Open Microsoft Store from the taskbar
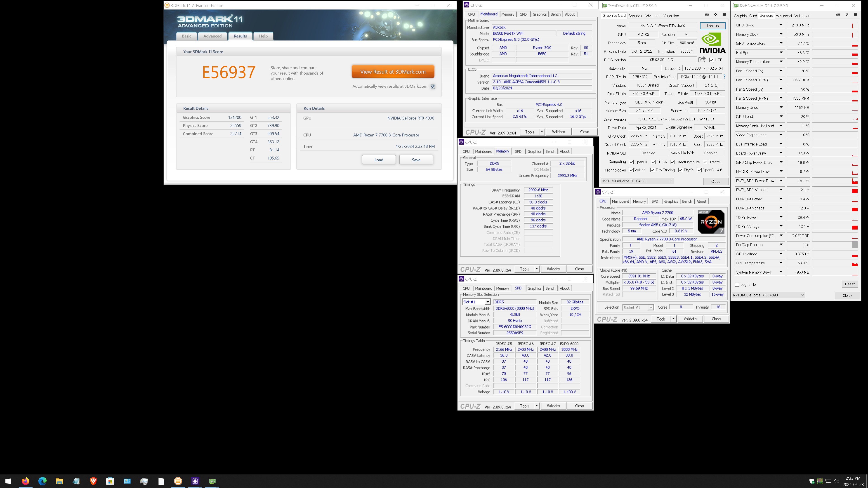 [110, 481]
